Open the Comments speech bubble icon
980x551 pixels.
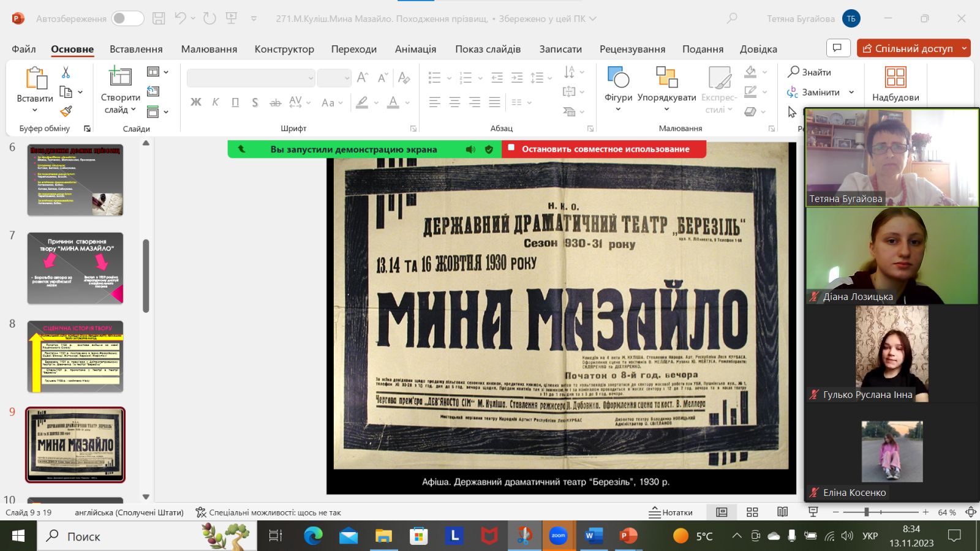point(837,48)
